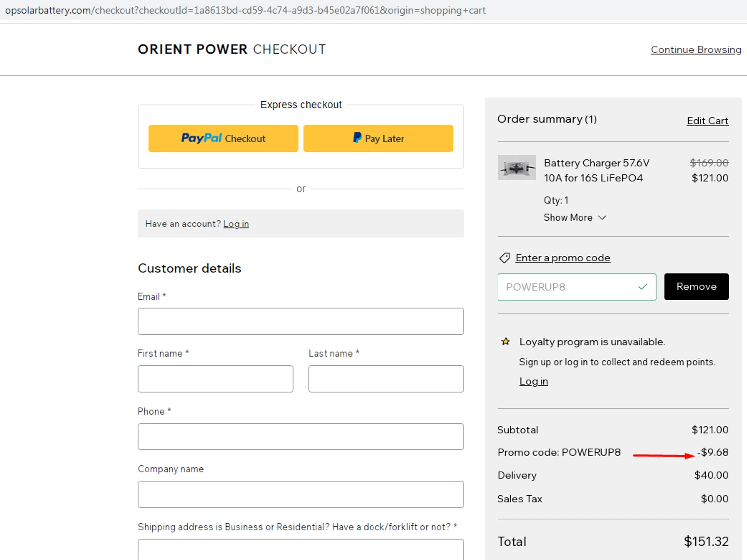Image resolution: width=747 pixels, height=560 pixels.
Task: Click the PayPal Checkout button
Action: coord(223,138)
